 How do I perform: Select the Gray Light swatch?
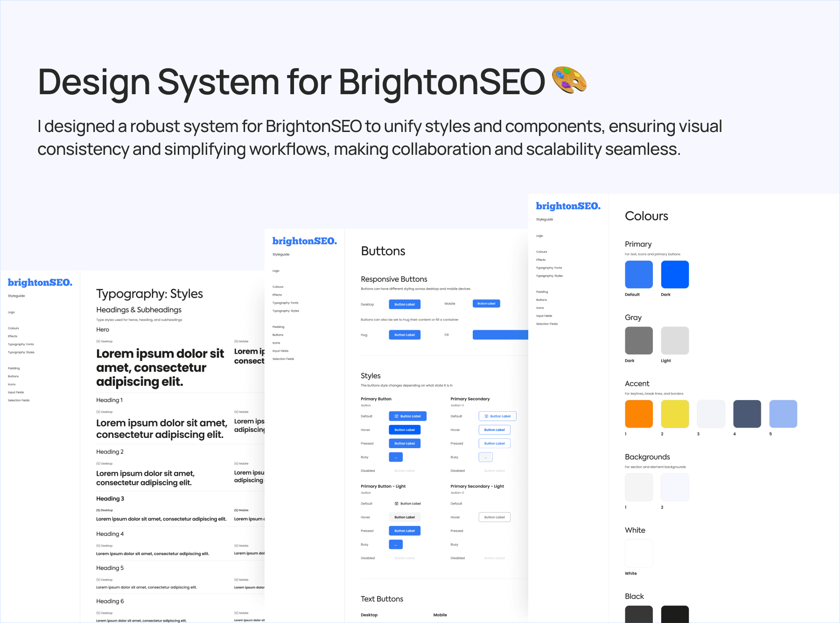(675, 341)
